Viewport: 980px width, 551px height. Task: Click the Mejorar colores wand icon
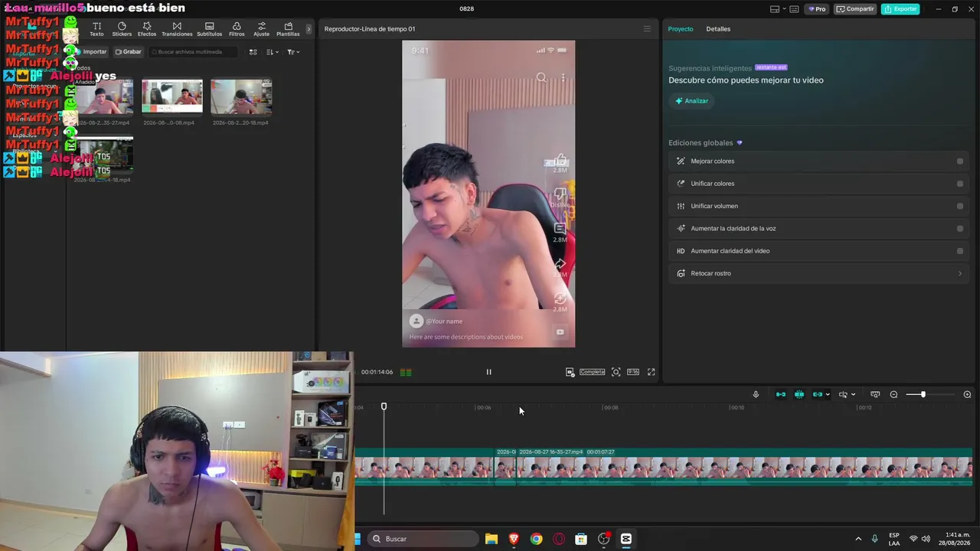681,161
